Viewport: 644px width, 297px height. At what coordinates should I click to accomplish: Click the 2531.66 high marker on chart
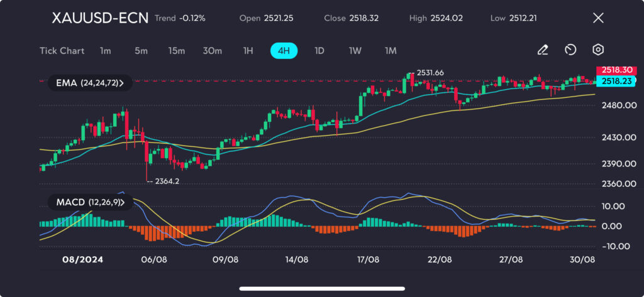430,73
